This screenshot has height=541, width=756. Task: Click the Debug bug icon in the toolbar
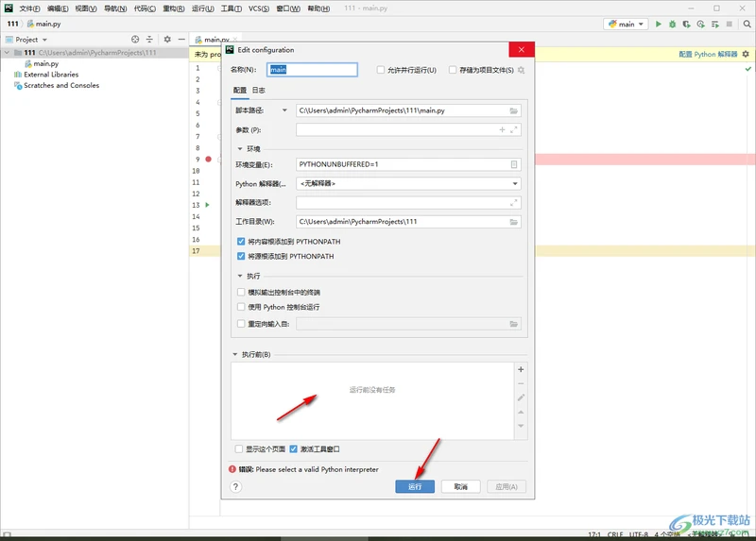672,25
